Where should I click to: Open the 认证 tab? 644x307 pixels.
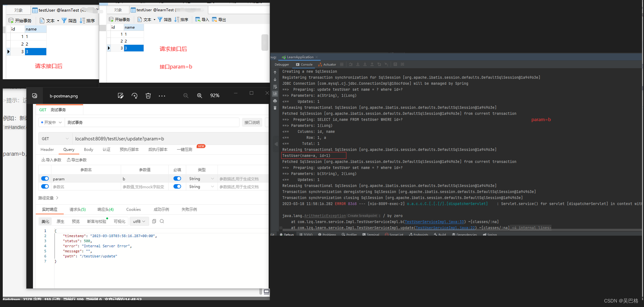(x=106, y=150)
